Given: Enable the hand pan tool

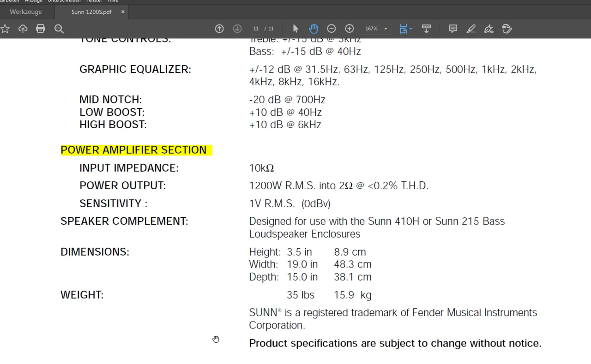Looking at the screenshot, I should point(314,29).
